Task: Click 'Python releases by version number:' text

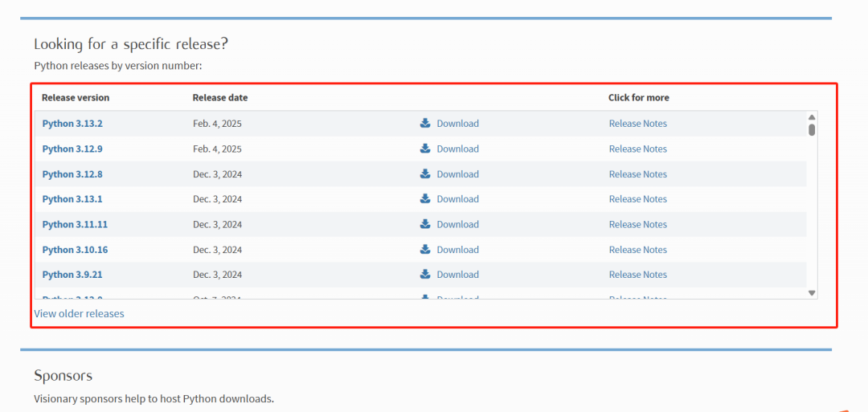Action: point(118,66)
